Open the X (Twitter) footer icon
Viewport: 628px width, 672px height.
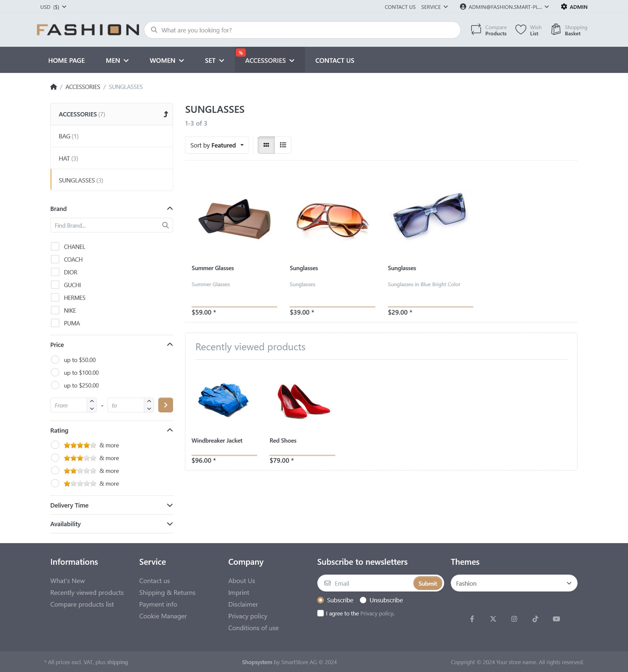click(x=493, y=619)
